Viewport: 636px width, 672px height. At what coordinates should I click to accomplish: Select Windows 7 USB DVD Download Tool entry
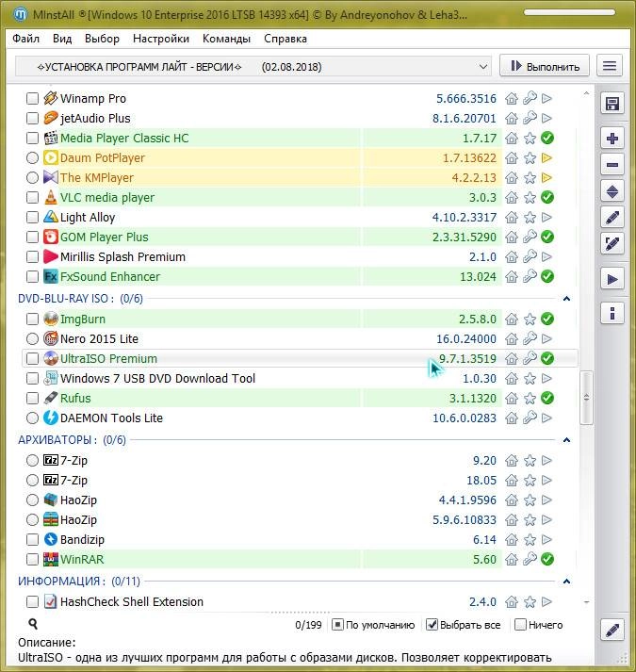(300, 379)
